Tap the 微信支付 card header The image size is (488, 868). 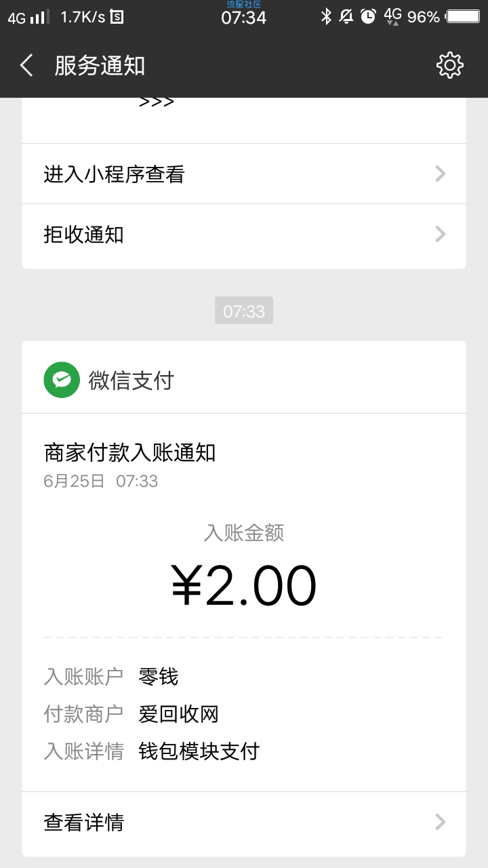tap(131, 380)
